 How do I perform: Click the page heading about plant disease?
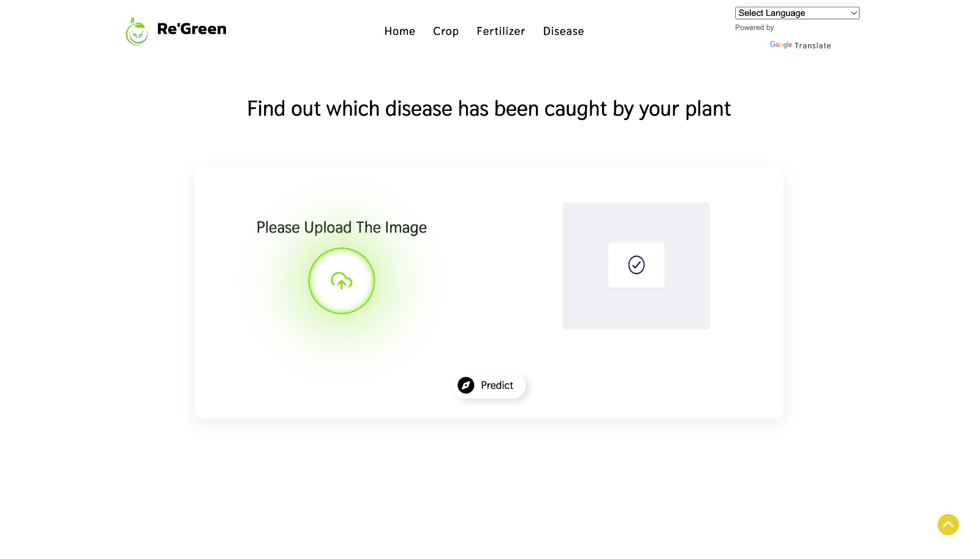point(489,109)
